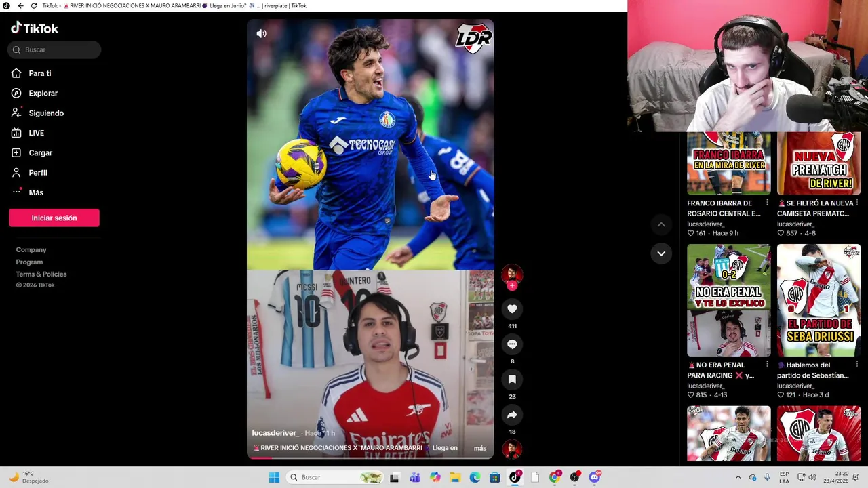Open the 'Terms & Policies' link
This screenshot has height=488, width=868.
tap(41, 274)
